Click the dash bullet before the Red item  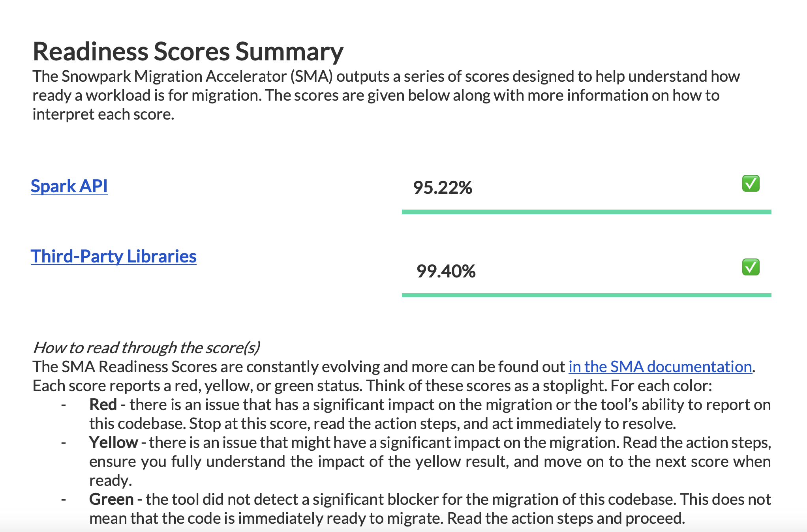pos(64,405)
